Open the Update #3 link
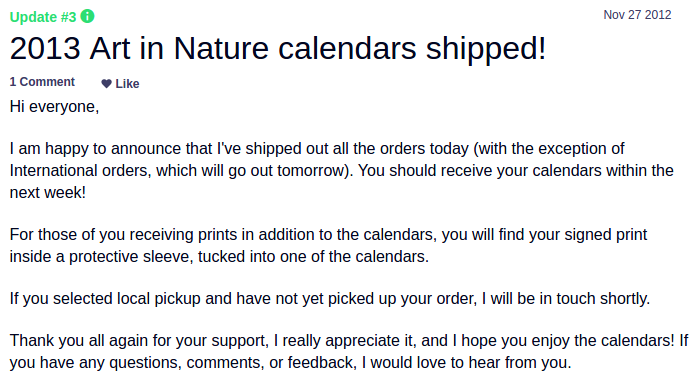 (43, 17)
